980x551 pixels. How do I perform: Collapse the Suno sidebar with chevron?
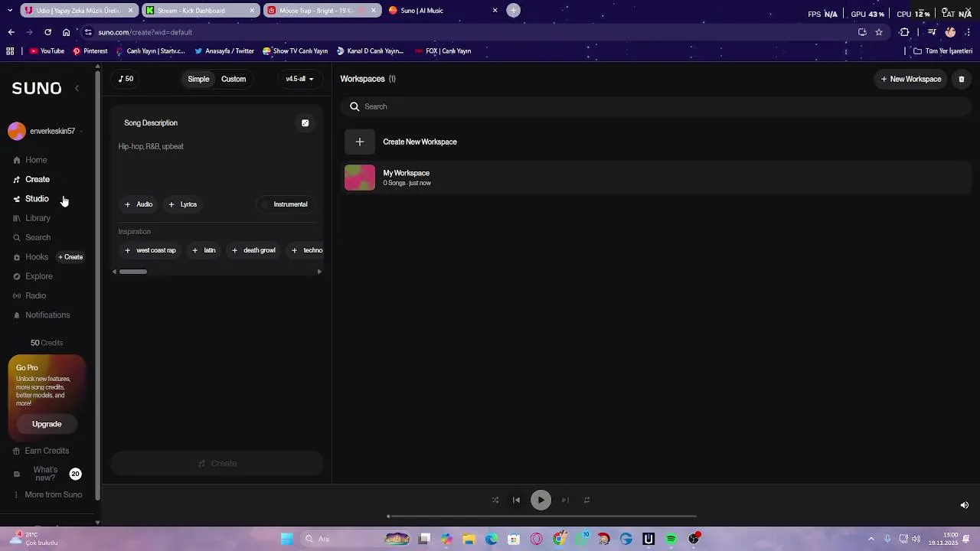click(x=77, y=89)
